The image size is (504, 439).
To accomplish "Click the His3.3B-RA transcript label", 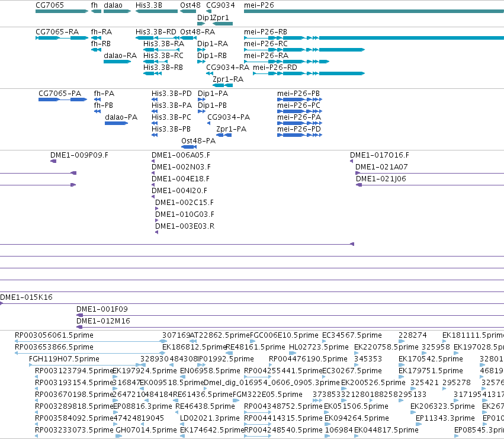I will [x=163, y=44].
